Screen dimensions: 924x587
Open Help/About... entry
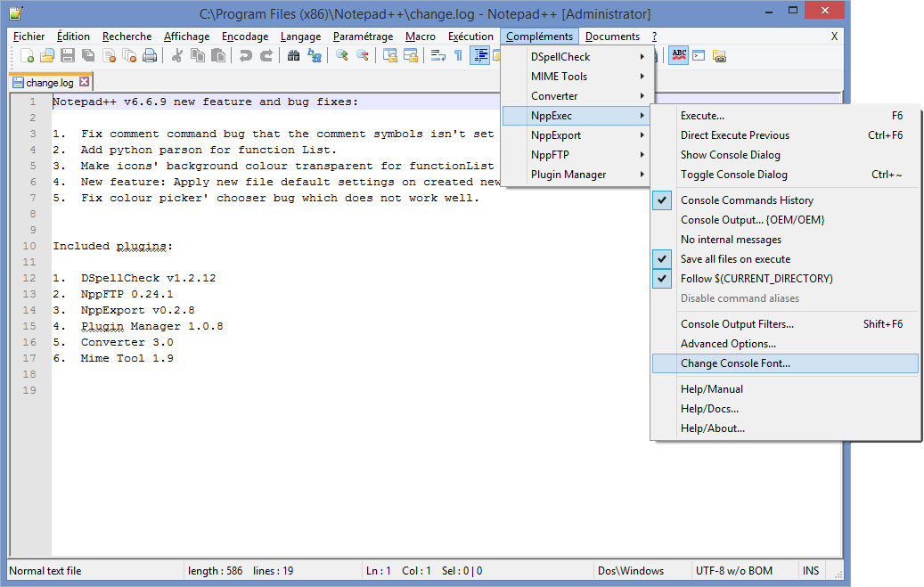click(x=785, y=428)
